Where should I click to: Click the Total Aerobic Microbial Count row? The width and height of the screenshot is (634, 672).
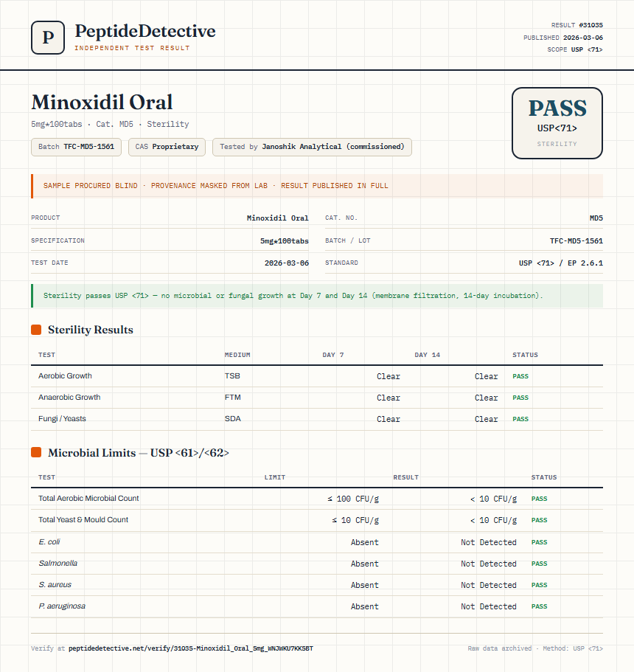pyautogui.click(x=317, y=499)
